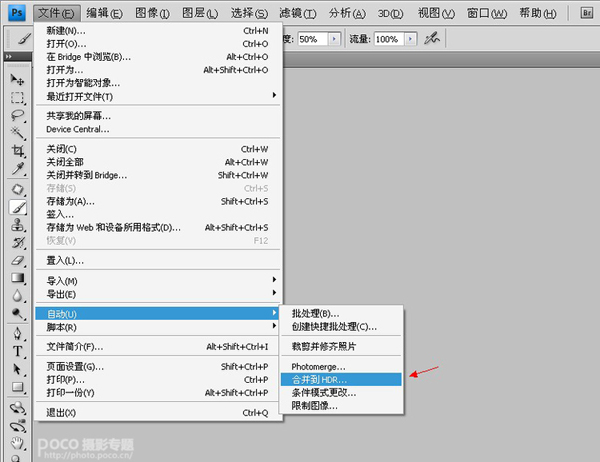Expand the toolbox with double-arrow
600x462 pixels.
tap(8, 57)
